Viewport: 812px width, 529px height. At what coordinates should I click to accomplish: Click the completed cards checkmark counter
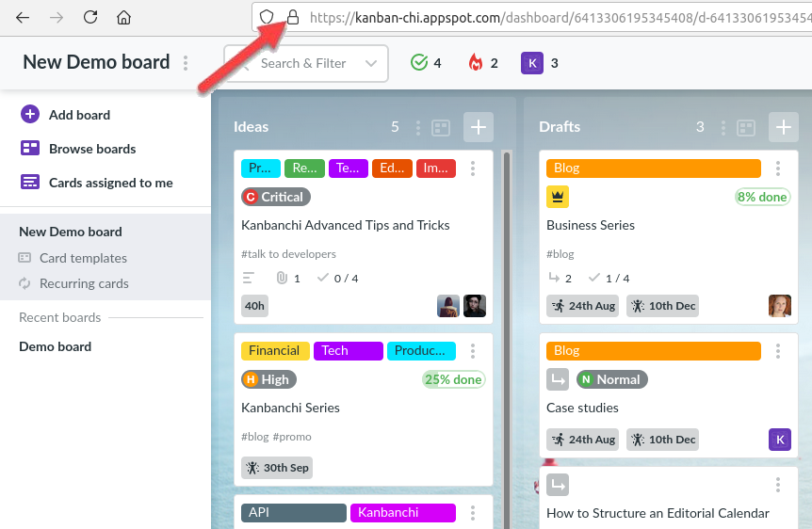426,63
